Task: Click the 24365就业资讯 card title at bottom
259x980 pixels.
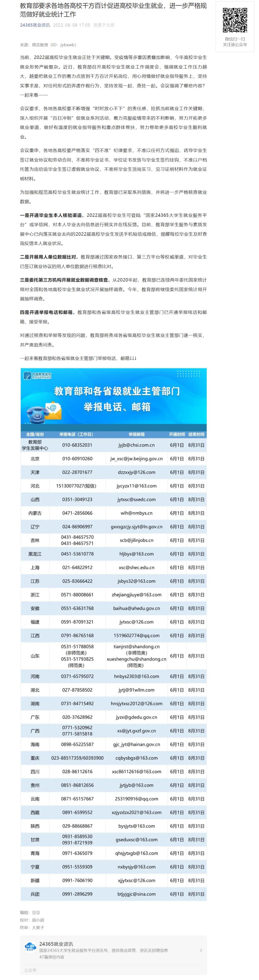Action: (56, 943)
